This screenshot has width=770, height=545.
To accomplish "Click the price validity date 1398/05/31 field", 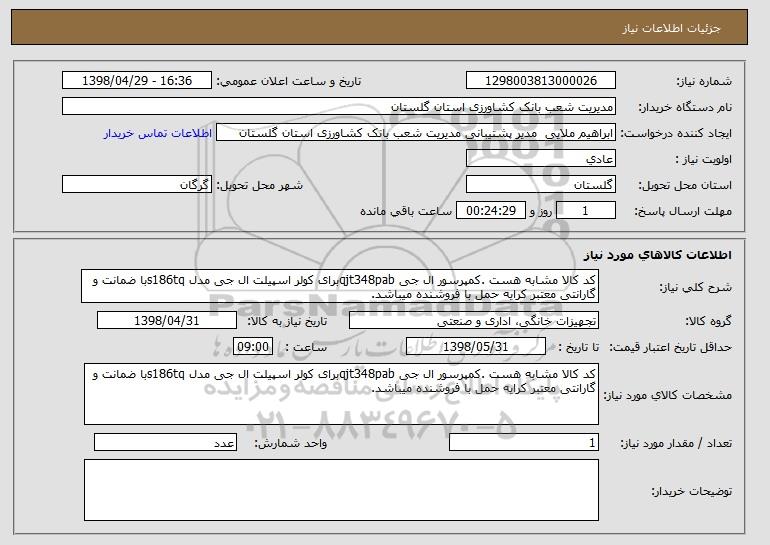I will coord(476,347).
